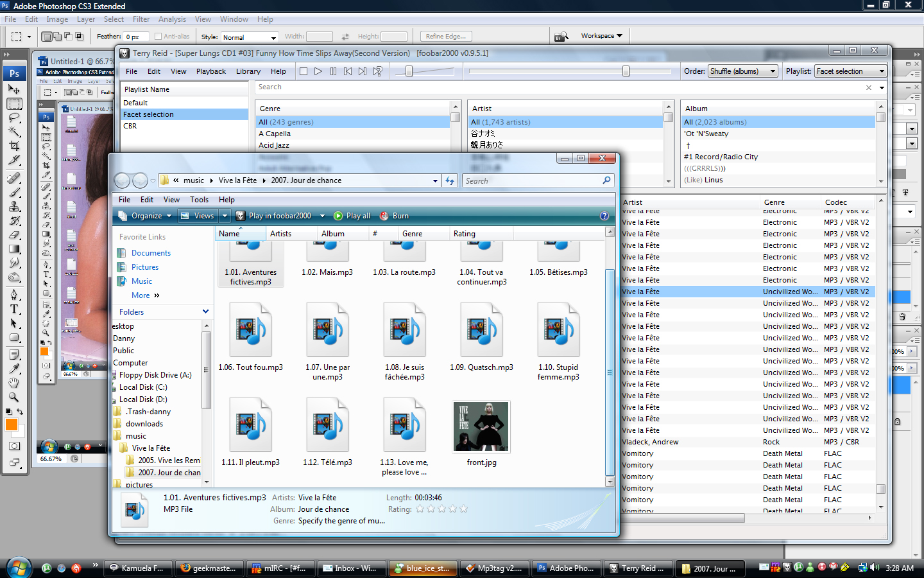This screenshot has height=578, width=924.
Task: Toggle the Anti-alias checkbox in Photoshop options
Action: (158, 37)
